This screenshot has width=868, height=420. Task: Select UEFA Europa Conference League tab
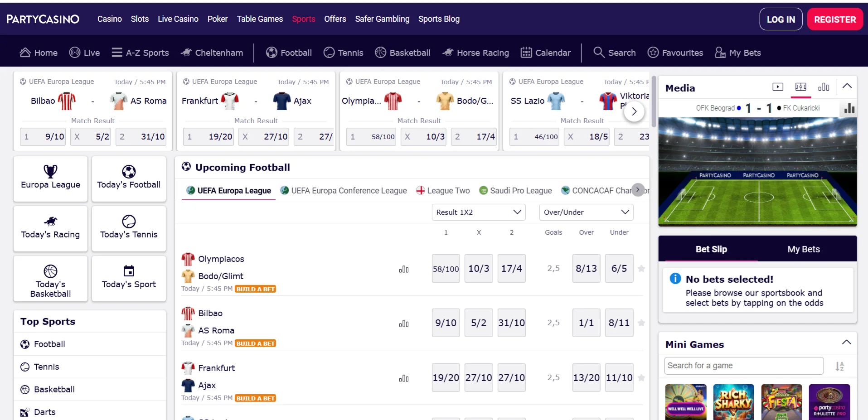point(344,191)
